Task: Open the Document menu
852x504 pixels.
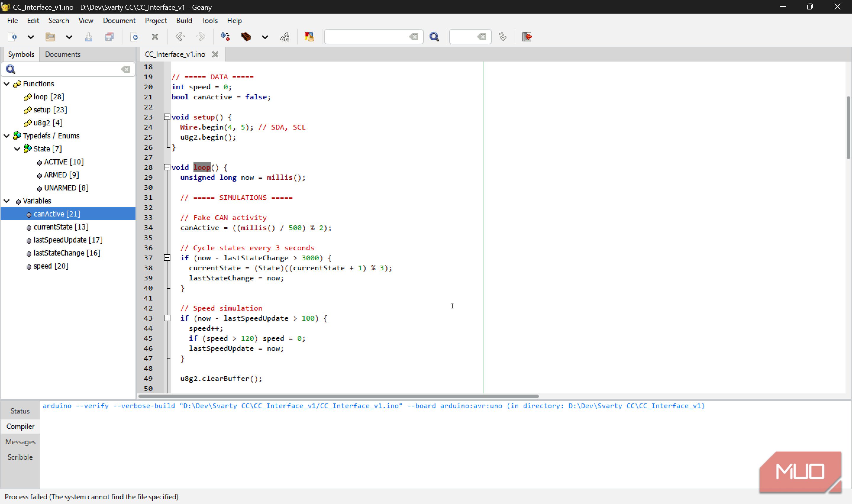Action: point(119,21)
